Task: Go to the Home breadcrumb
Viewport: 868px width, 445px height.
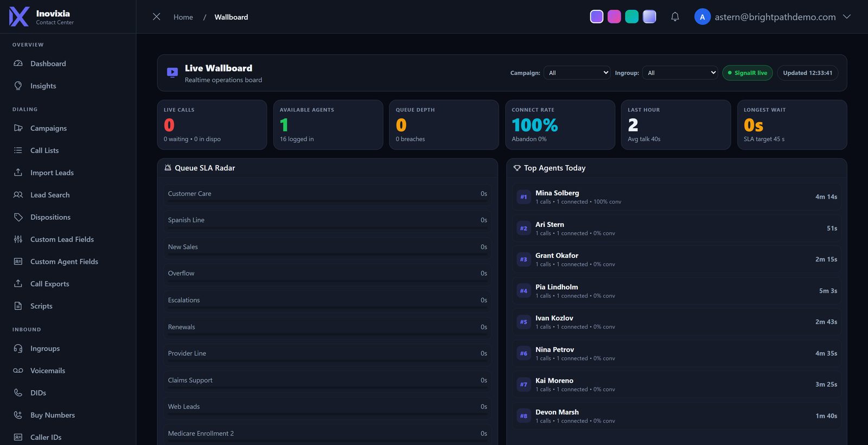Action: pos(183,17)
